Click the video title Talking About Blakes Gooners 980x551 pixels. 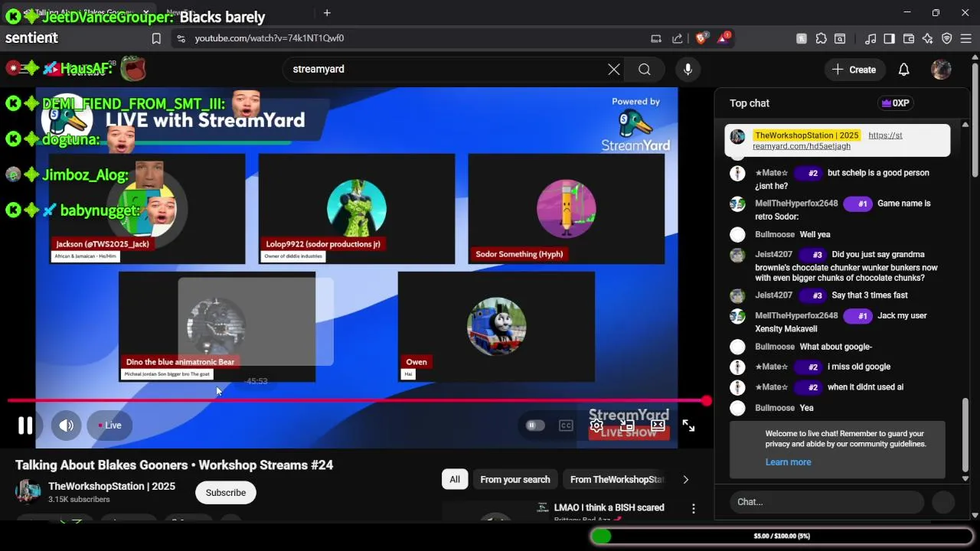[174, 465]
